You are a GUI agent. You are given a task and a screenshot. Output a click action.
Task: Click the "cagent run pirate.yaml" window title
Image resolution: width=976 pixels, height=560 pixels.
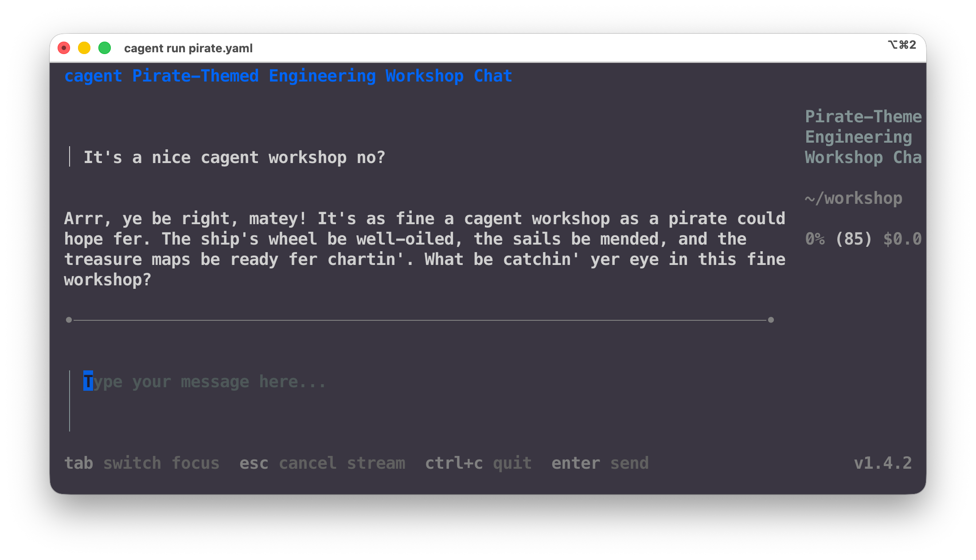[188, 48]
